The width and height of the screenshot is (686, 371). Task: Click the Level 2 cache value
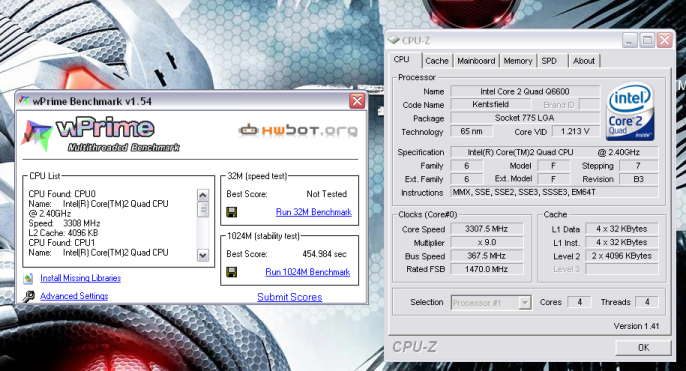(622, 256)
